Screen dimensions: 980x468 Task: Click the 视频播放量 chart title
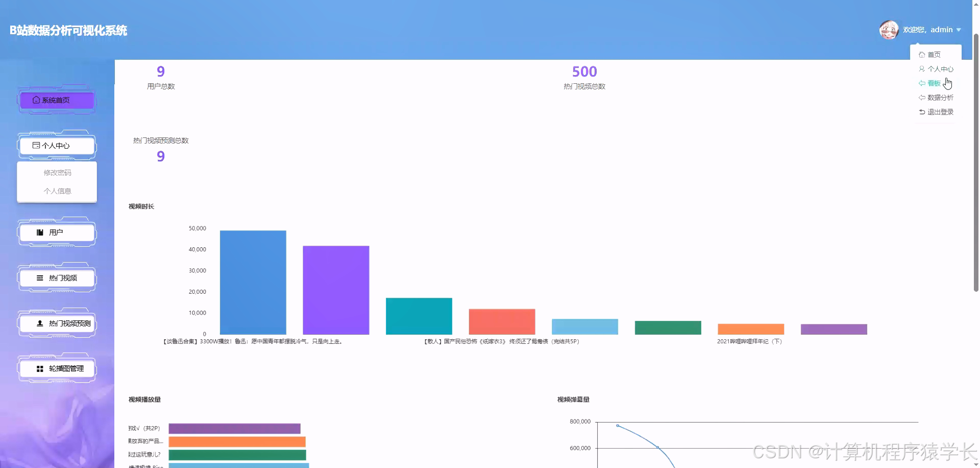point(144,400)
